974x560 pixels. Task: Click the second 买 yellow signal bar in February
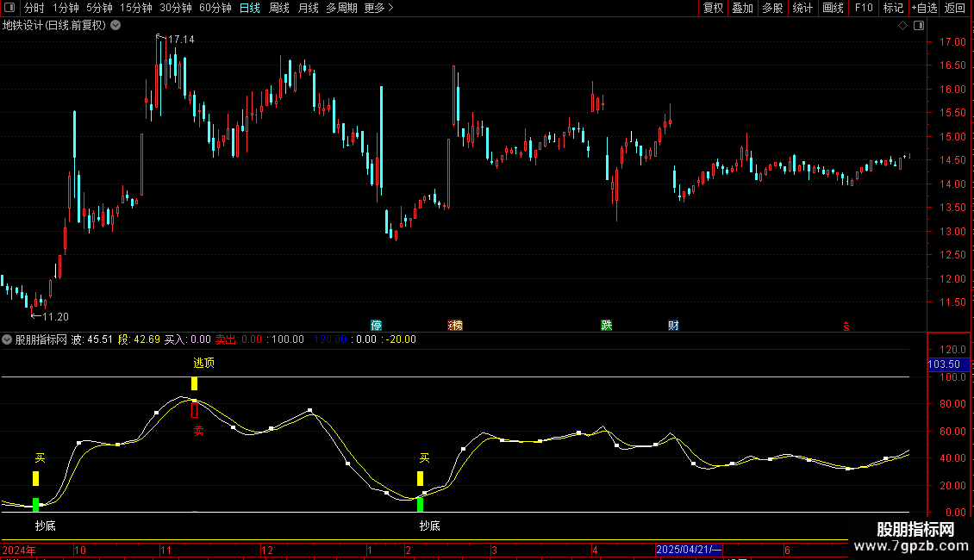click(420, 478)
